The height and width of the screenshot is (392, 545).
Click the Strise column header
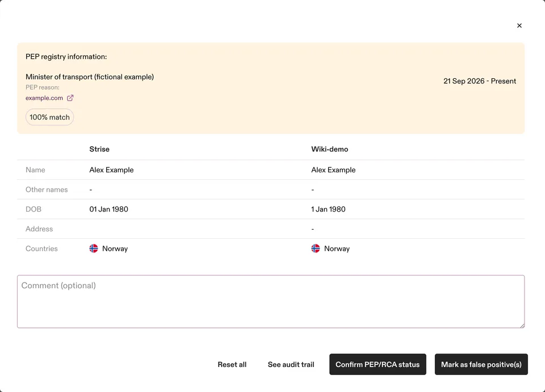(99, 149)
